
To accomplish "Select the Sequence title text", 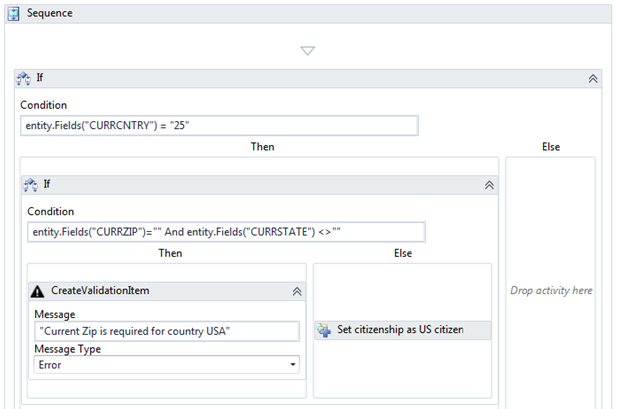I will [x=49, y=13].
